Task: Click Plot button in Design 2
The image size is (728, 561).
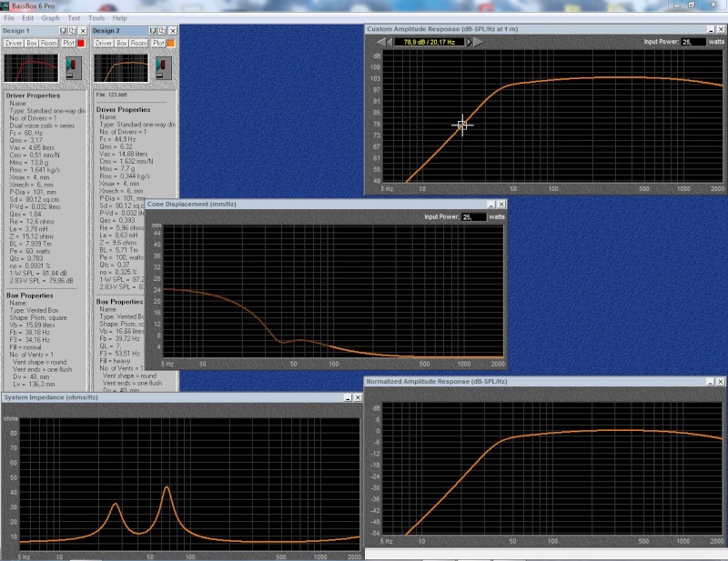Action: click(158, 43)
